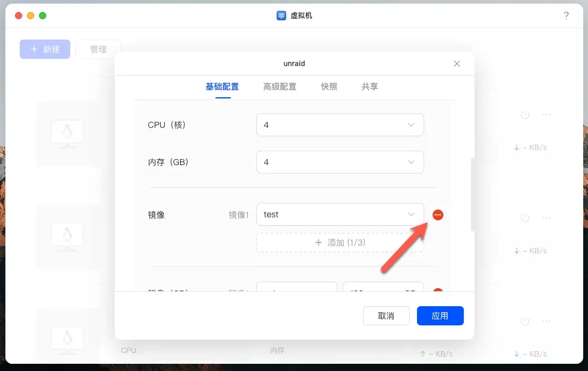Viewport: 588px width, 371px height.
Task: Select third VM Linux thumbnail
Action: (67, 340)
